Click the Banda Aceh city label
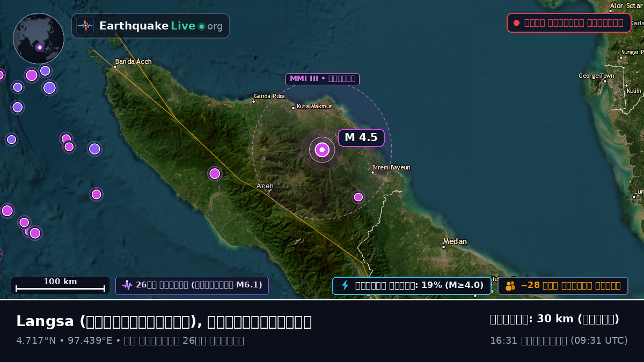 click(134, 62)
